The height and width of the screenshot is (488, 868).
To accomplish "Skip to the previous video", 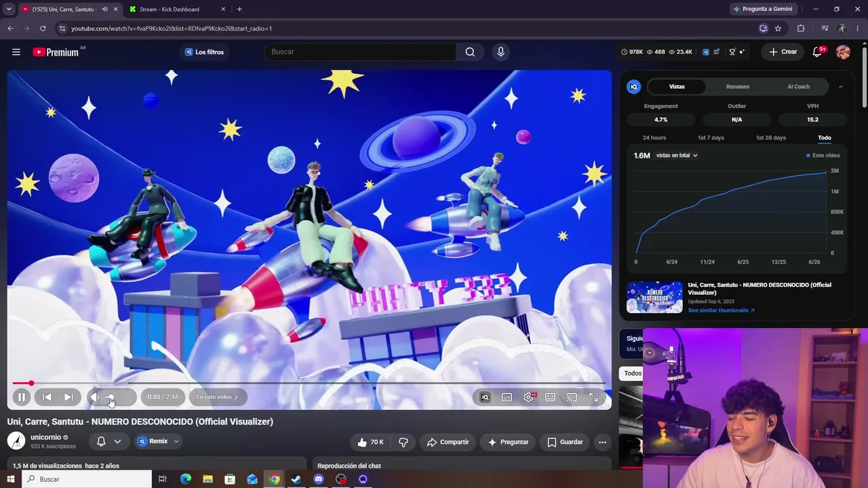I will [x=47, y=397].
